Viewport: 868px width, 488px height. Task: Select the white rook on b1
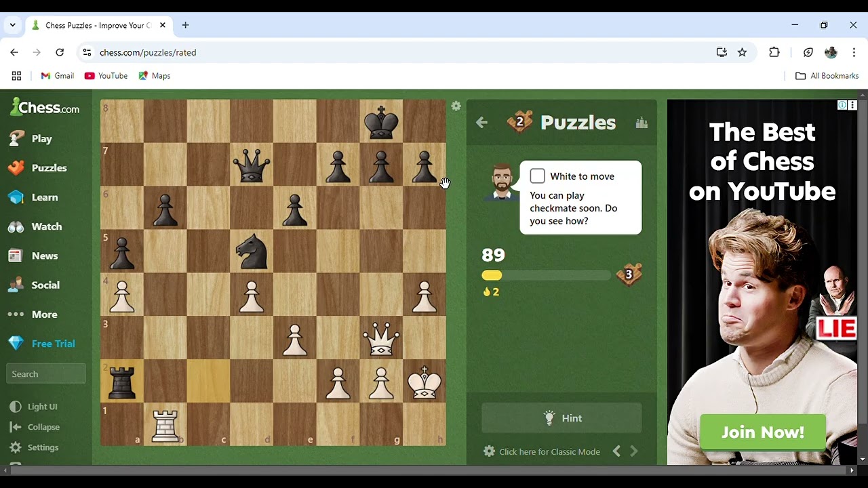(165, 424)
